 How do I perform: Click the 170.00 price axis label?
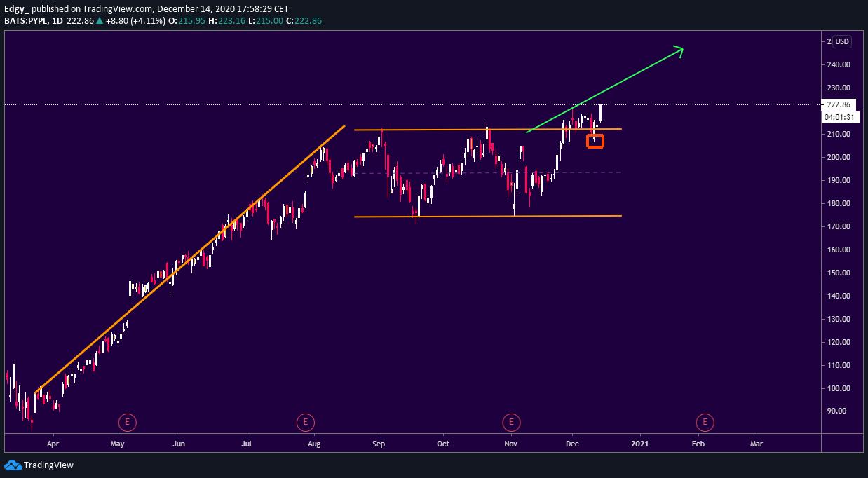click(839, 226)
